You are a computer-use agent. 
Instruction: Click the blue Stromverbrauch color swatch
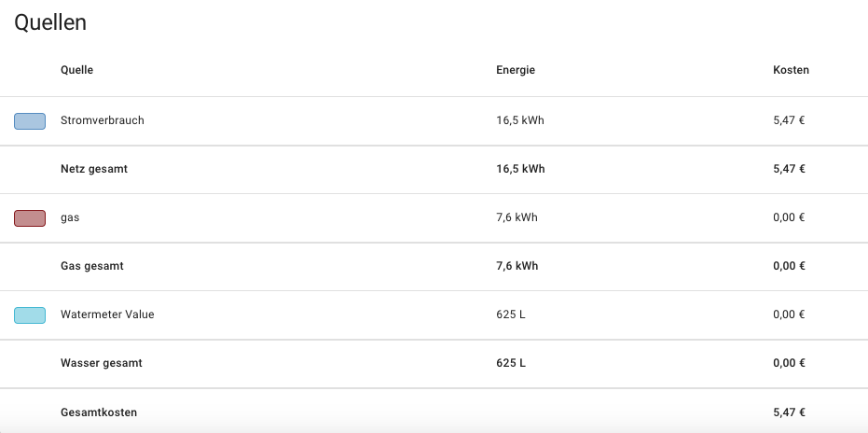click(30, 121)
